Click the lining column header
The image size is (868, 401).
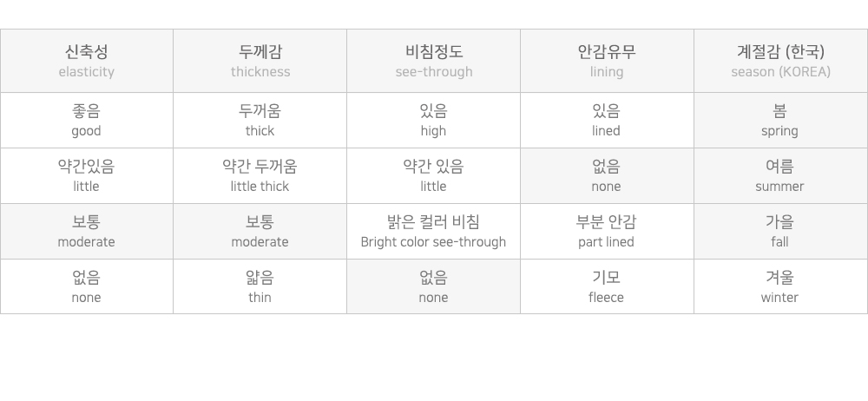tap(607, 61)
